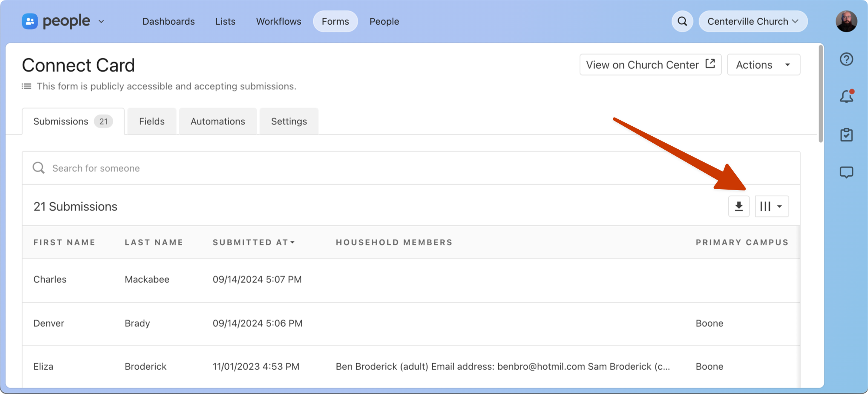The image size is (868, 394).
Task: Open the help question mark icon
Action: point(846,59)
